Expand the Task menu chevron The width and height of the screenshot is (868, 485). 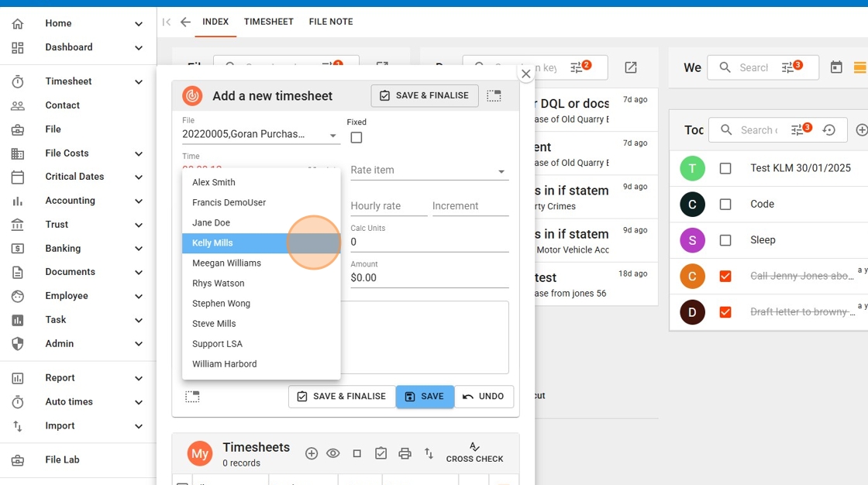(139, 320)
